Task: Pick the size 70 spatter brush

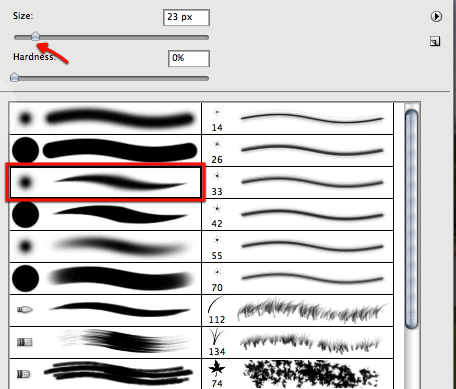Action: pyautogui.click(x=298, y=279)
